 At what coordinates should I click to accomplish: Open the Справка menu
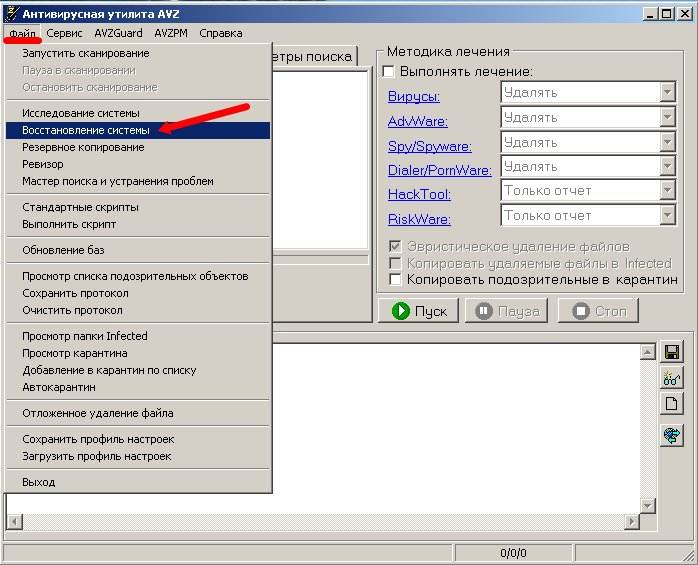click(221, 33)
